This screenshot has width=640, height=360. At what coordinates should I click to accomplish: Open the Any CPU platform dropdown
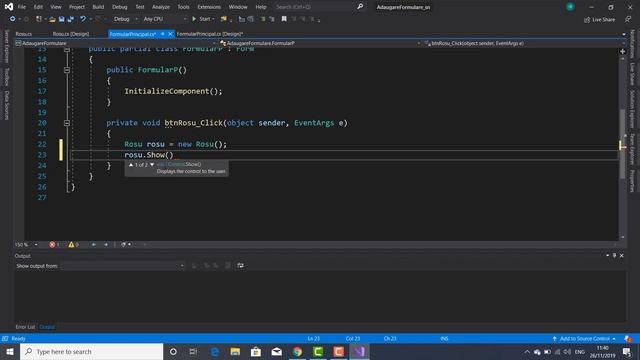pos(164,19)
